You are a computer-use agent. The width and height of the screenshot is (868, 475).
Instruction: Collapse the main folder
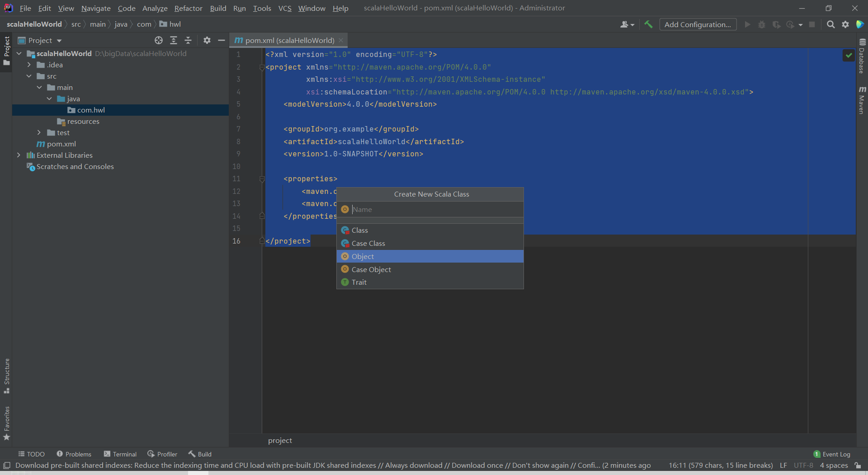point(39,87)
